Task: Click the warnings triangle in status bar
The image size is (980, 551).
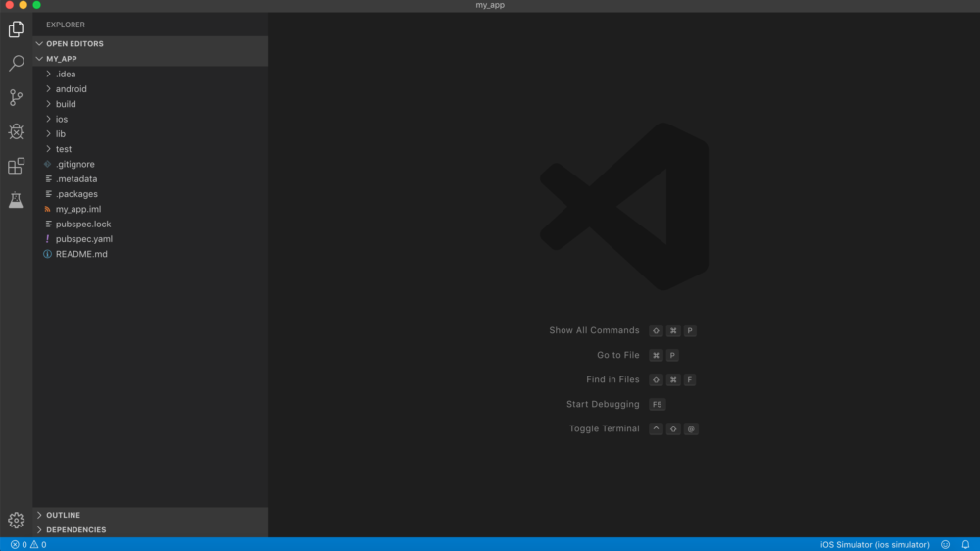Action: (34, 545)
